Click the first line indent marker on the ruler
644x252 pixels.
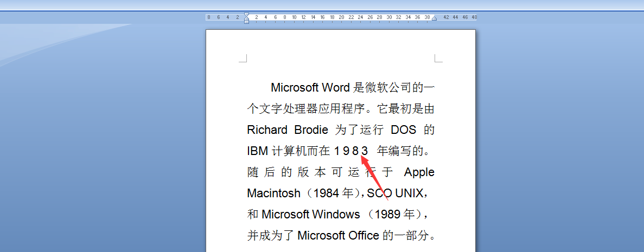point(246,15)
